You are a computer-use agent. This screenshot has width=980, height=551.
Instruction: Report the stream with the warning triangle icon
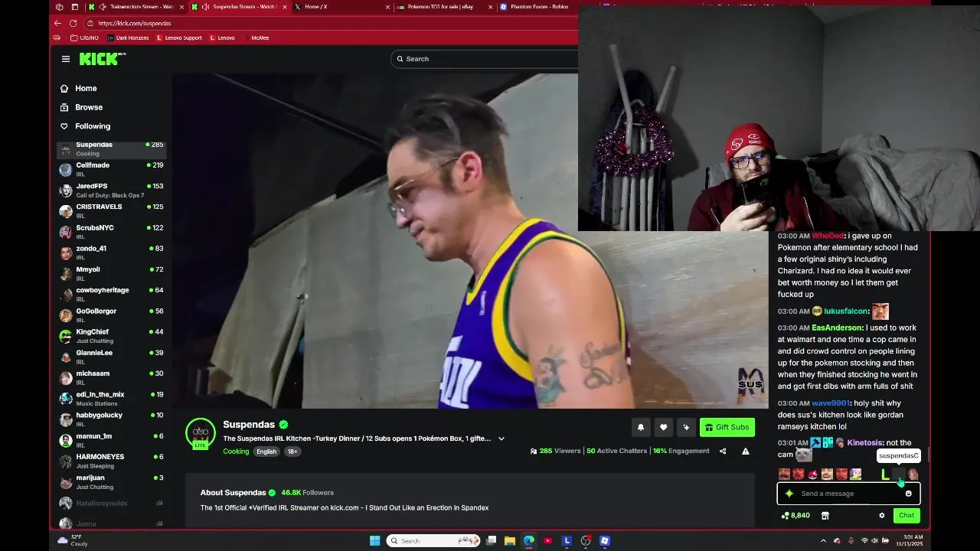(745, 451)
